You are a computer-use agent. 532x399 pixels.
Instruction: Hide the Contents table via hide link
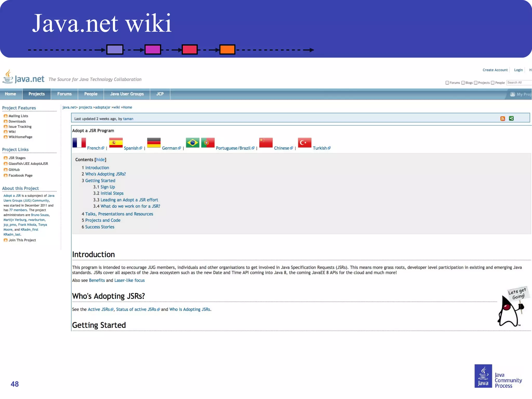coord(100,160)
